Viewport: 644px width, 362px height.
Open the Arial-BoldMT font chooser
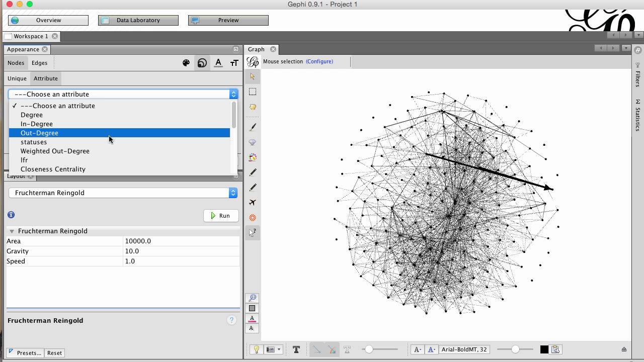(464, 349)
